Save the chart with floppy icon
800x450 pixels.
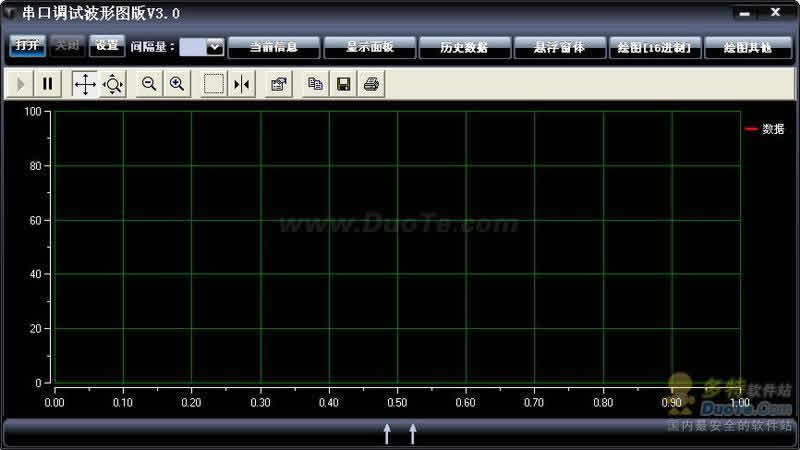click(343, 85)
